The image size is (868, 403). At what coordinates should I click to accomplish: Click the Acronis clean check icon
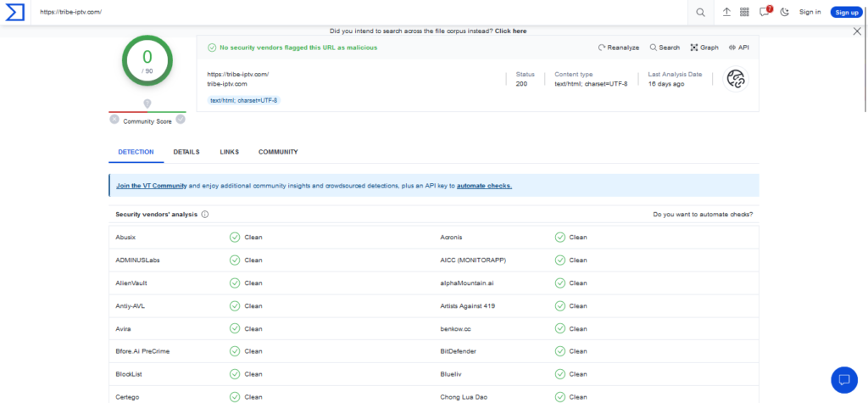click(x=560, y=238)
